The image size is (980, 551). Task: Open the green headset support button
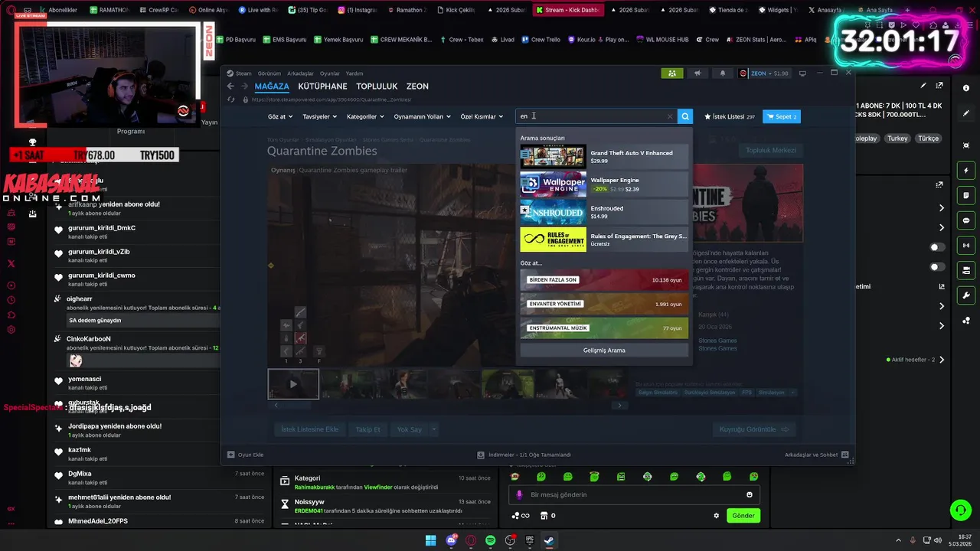tap(960, 510)
